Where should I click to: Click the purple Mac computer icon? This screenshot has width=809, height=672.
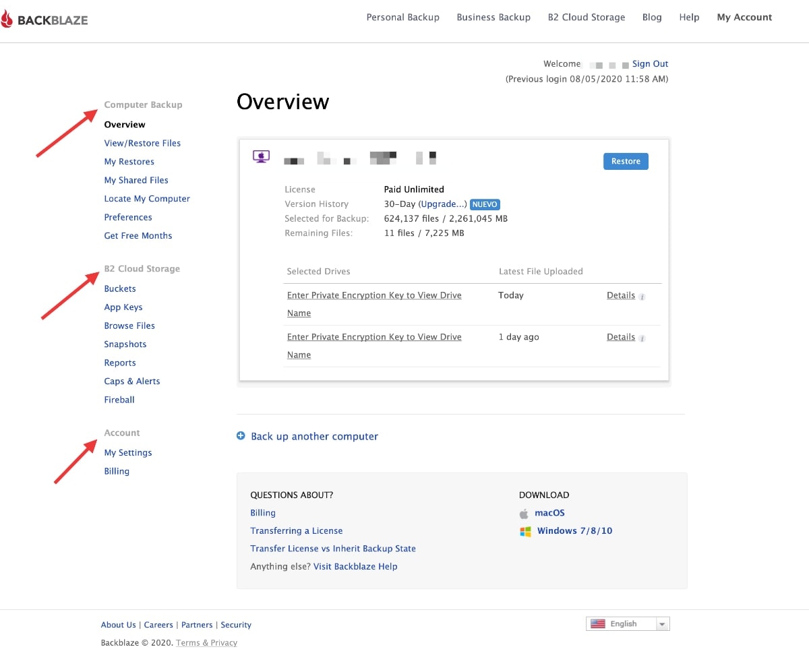[261, 157]
